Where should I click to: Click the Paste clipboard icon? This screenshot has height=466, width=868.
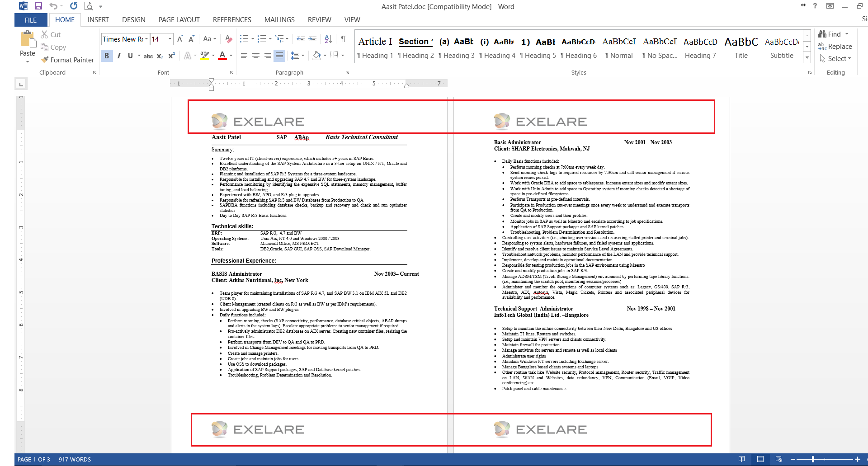click(x=28, y=39)
